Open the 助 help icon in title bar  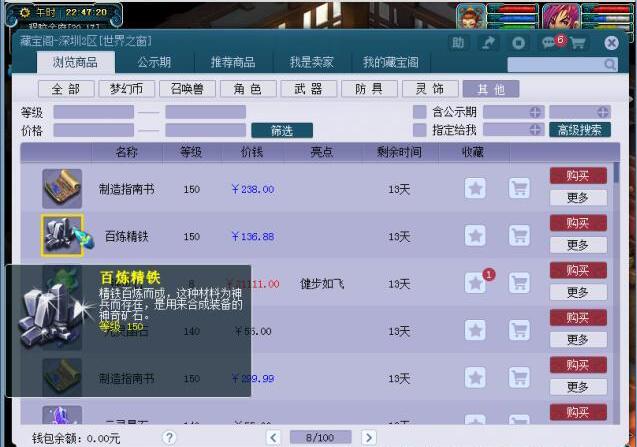click(x=458, y=43)
